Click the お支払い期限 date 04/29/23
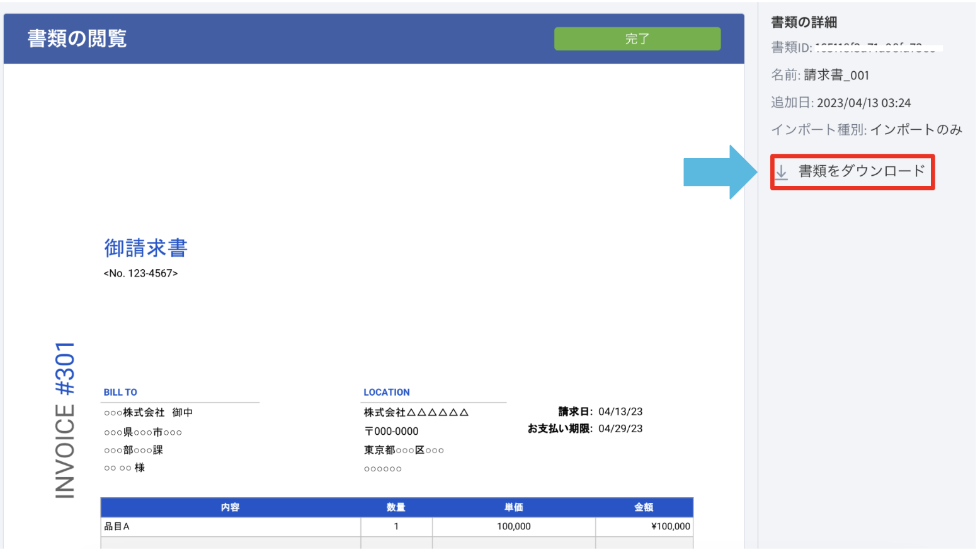Viewport: 980px width, 552px height. pyautogui.click(x=620, y=428)
